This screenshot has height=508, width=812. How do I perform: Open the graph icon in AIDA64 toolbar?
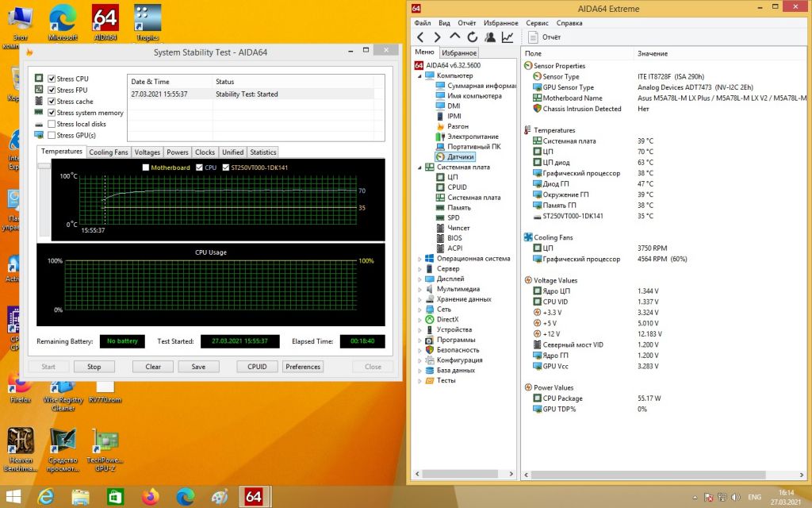tap(507, 37)
